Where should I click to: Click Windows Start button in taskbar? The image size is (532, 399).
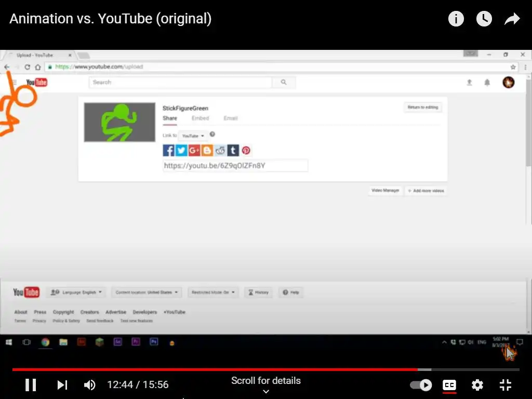pos(9,342)
